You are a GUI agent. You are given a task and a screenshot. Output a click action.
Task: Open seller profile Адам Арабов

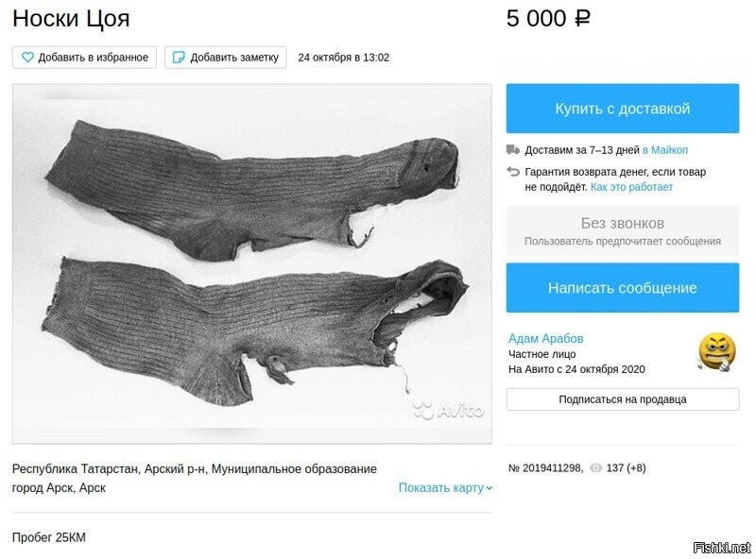coord(546,338)
